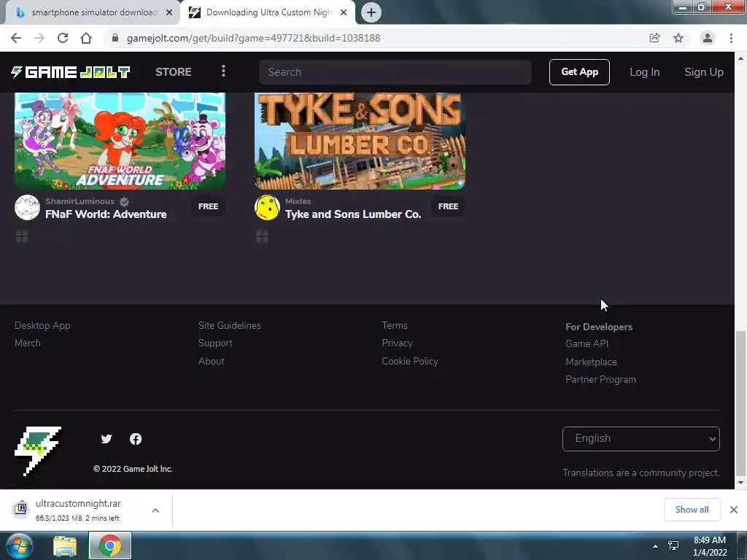Click the Game Jolt logo in header
This screenshot has width=747, height=560.
click(x=71, y=72)
